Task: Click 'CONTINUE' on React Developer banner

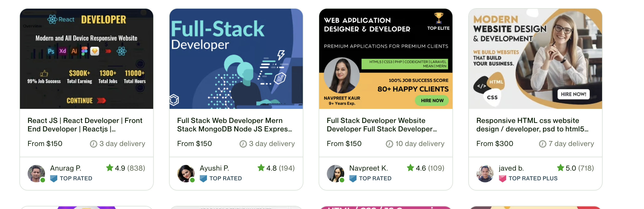Action: click(86, 101)
